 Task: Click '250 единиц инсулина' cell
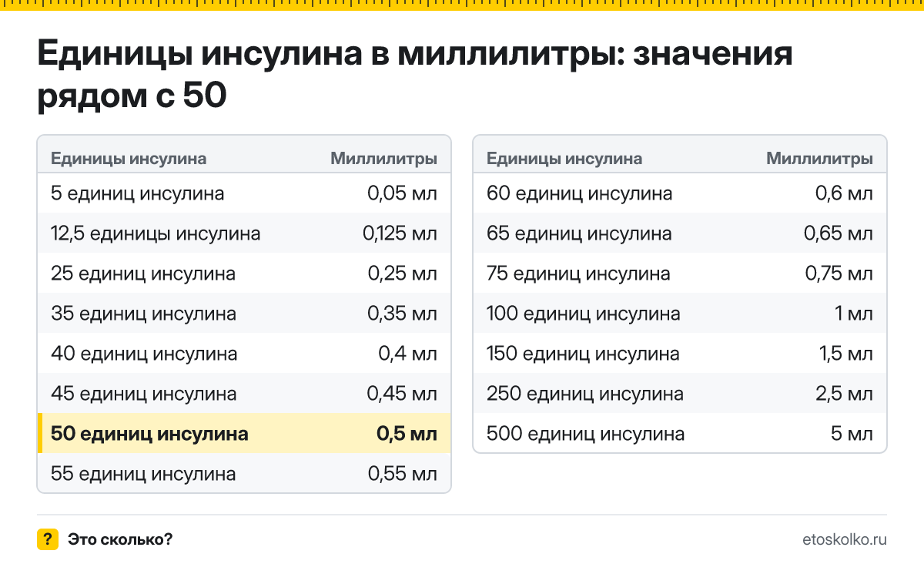point(585,394)
